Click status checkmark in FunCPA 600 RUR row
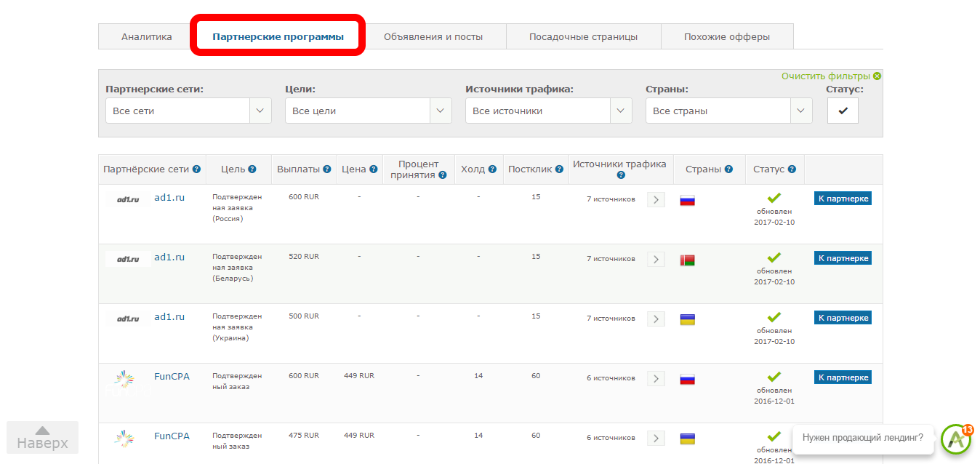The height and width of the screenshot is (464, 980). 774,377
